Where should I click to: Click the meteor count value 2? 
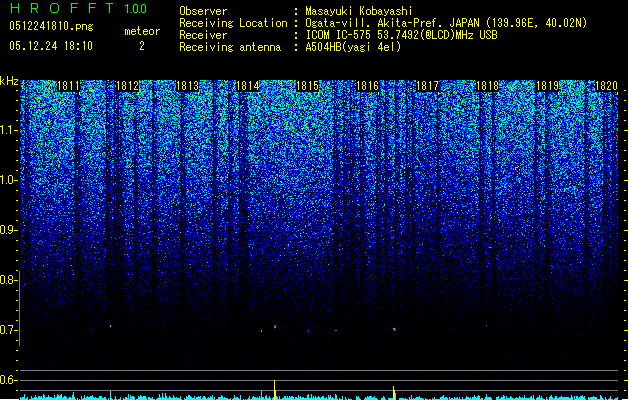(x=142, y=46)
